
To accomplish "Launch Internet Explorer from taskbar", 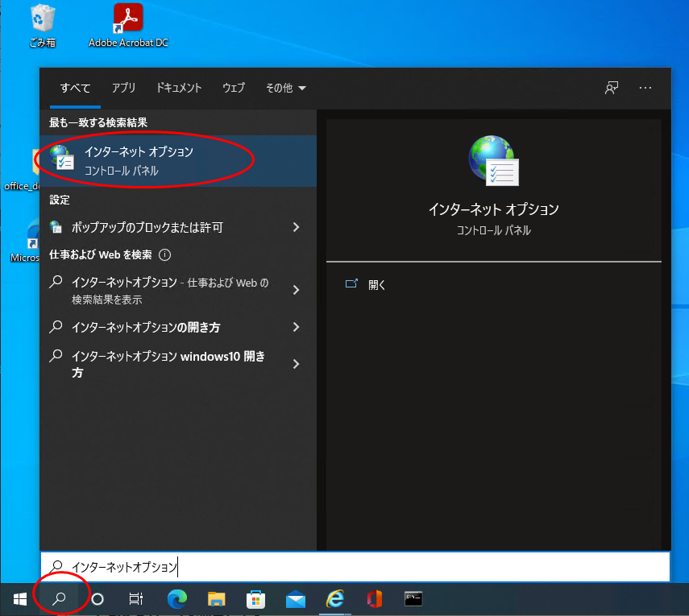I will (x=334, y=598).
